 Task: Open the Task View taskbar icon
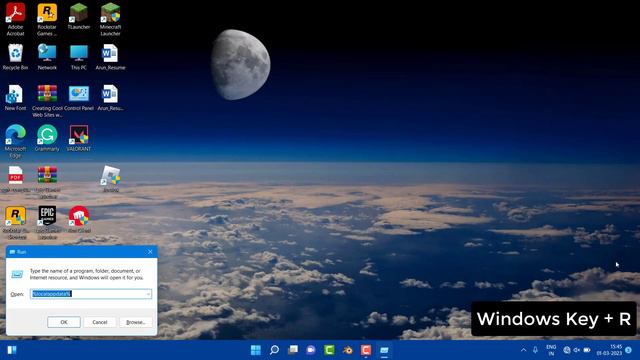pos(293,350)
